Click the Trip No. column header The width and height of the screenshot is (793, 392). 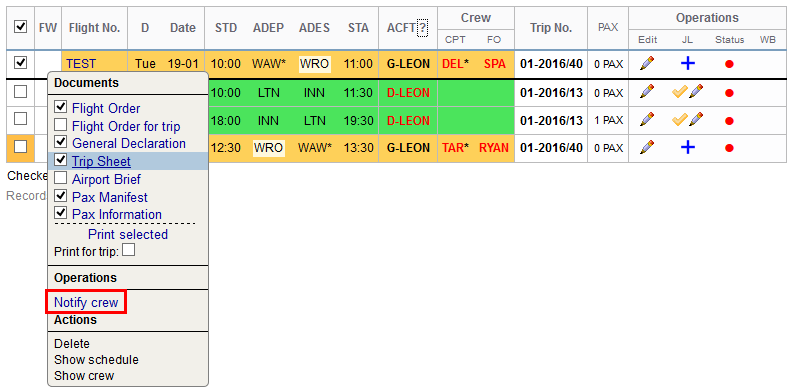(x=551, y=28)
